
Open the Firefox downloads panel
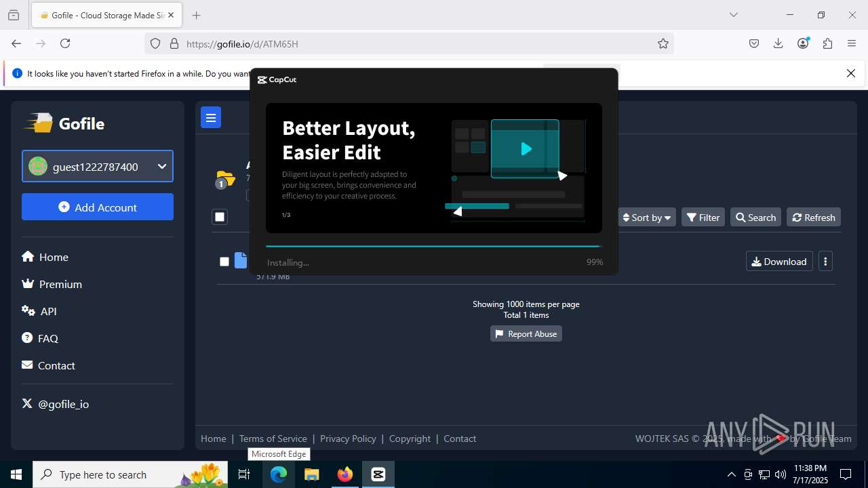(x=778, y=43)
